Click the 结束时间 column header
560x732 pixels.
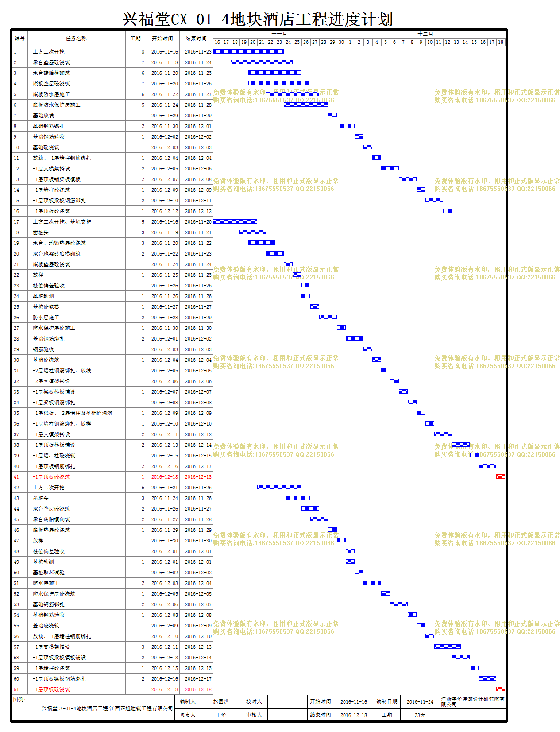(196, 39)
